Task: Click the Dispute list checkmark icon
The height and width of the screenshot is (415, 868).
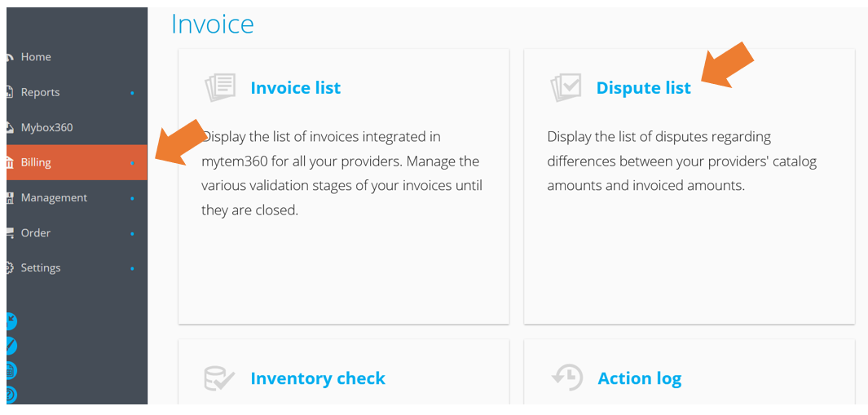Action: [565, 87]
